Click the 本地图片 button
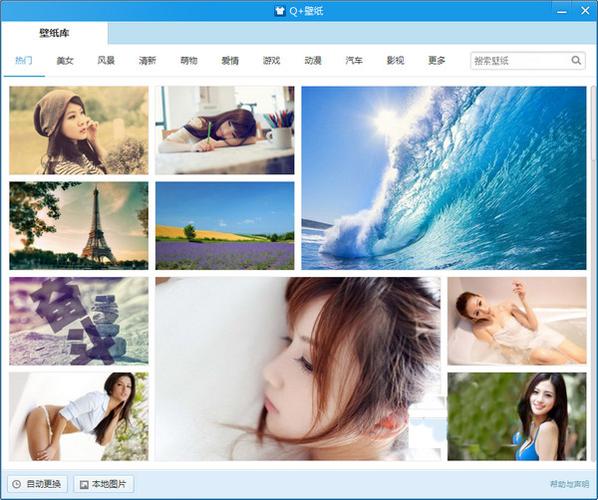 (x=103, y=484)
